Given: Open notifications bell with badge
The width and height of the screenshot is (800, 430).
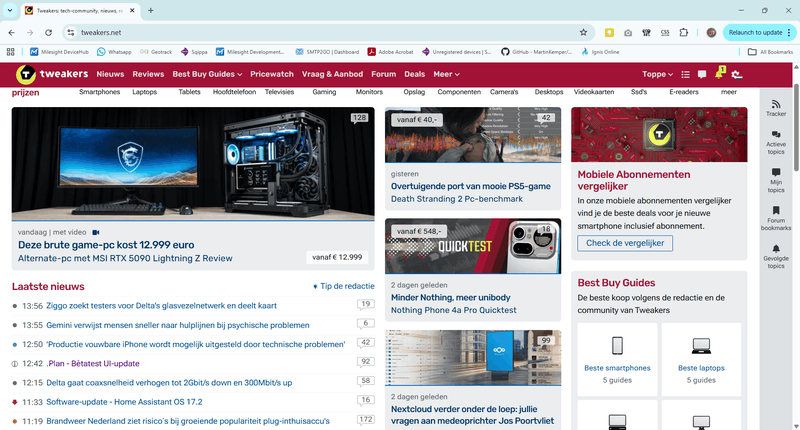Looking at the screenshot, I should (720, 73).
